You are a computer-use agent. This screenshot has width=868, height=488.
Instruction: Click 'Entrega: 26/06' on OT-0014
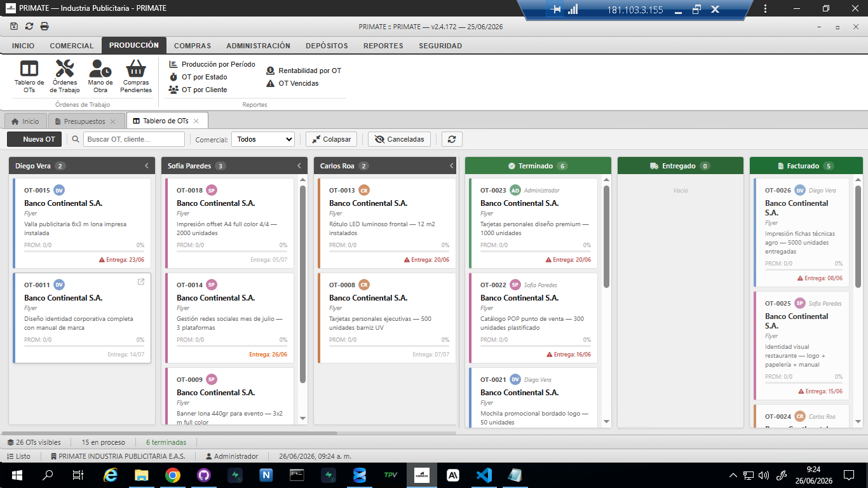(268, 355)
